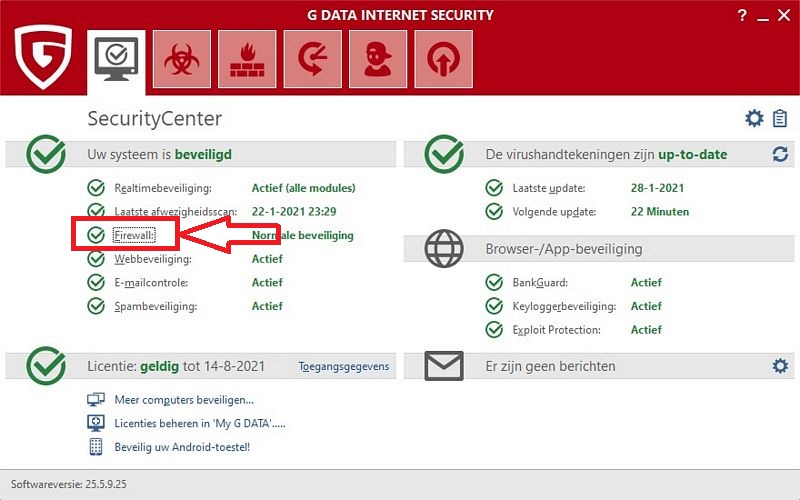Click the E-mailcontrole label
800x500 pixels.
coord(151,283)
